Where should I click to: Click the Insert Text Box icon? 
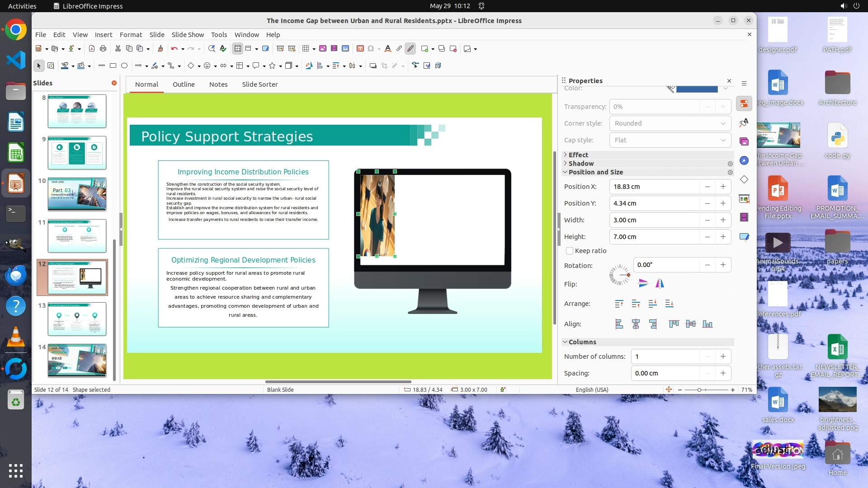360,49
